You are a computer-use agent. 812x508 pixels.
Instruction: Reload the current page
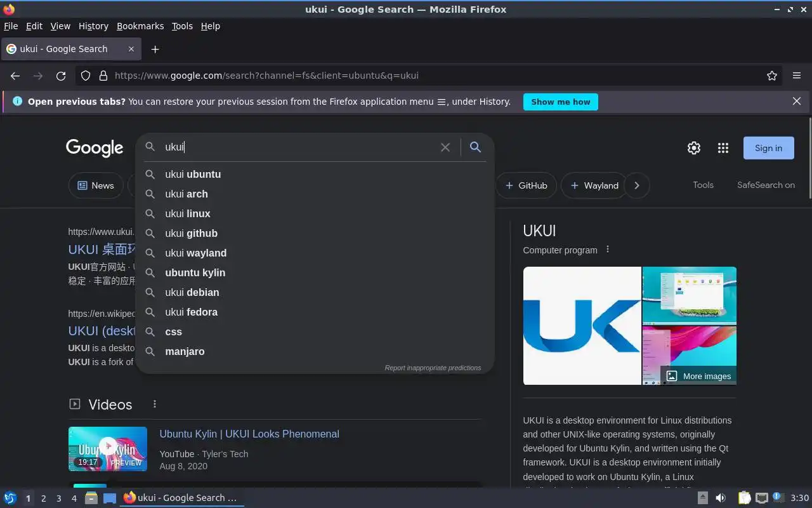[x=61, y=76]
